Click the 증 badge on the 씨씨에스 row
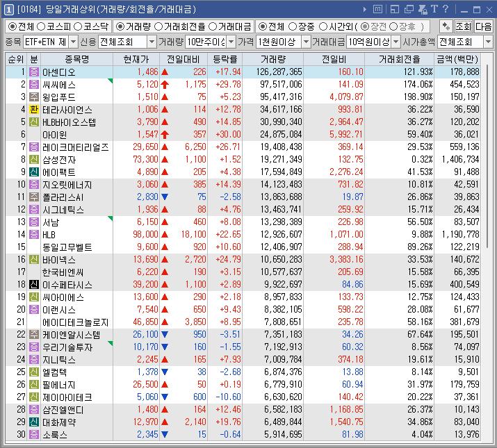The width and height of the screenshot is (497, 448). [x=34, y=84]
